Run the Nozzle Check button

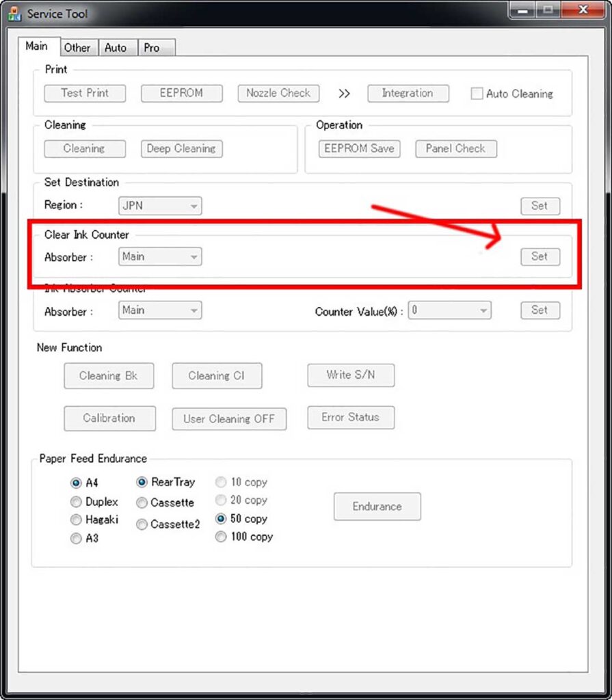tap(278, 93)
